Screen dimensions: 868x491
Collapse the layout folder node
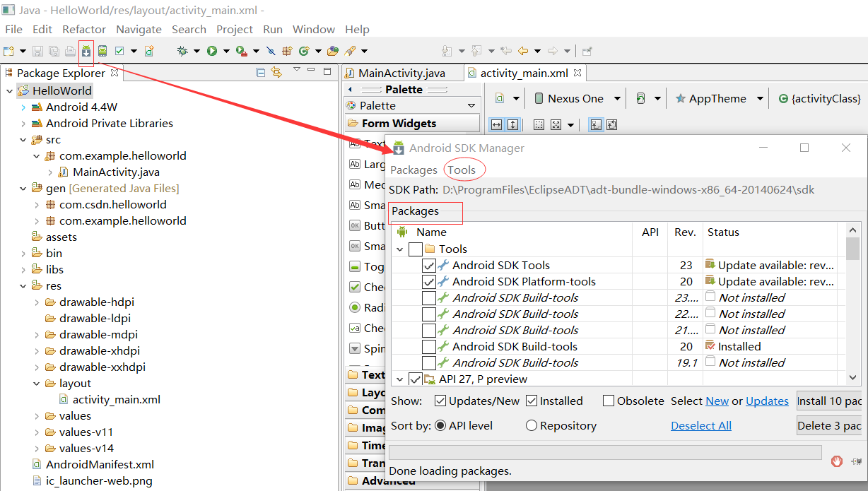[36, 384]
